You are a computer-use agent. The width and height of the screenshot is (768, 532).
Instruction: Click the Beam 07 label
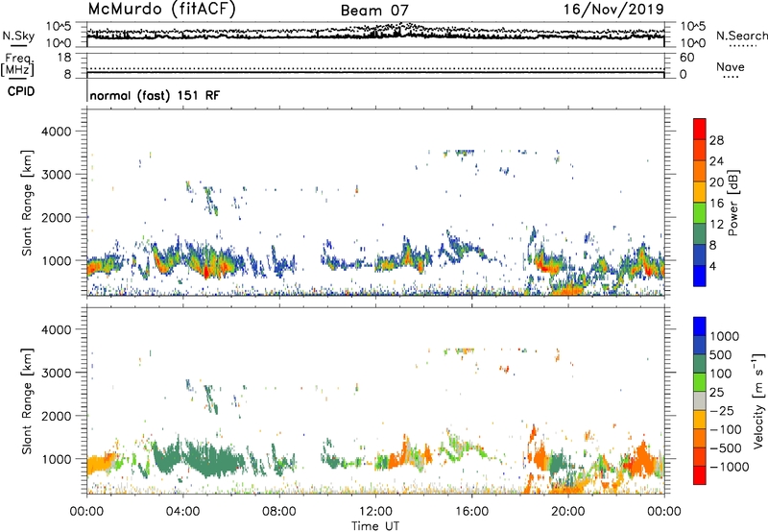(374, 11)
